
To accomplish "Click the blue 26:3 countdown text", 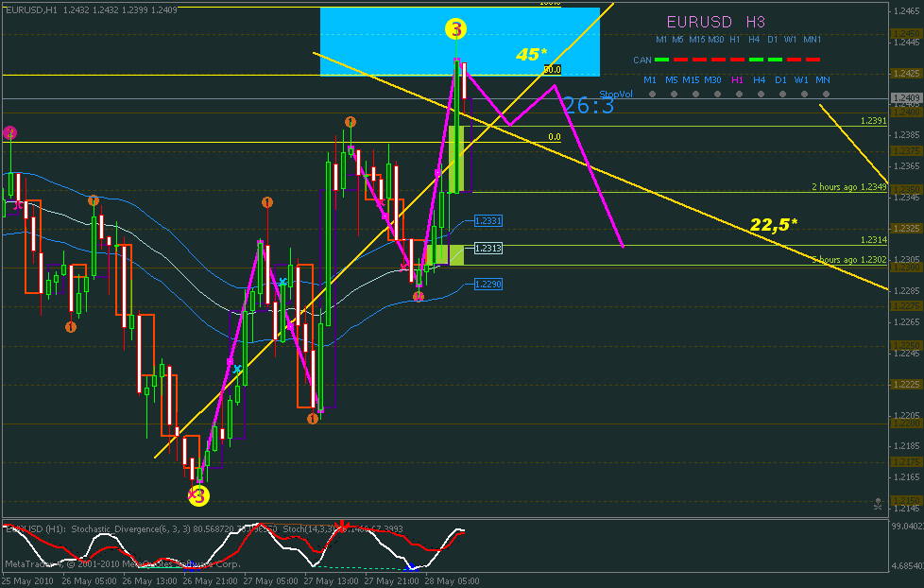I will click(x=589, y=106).
